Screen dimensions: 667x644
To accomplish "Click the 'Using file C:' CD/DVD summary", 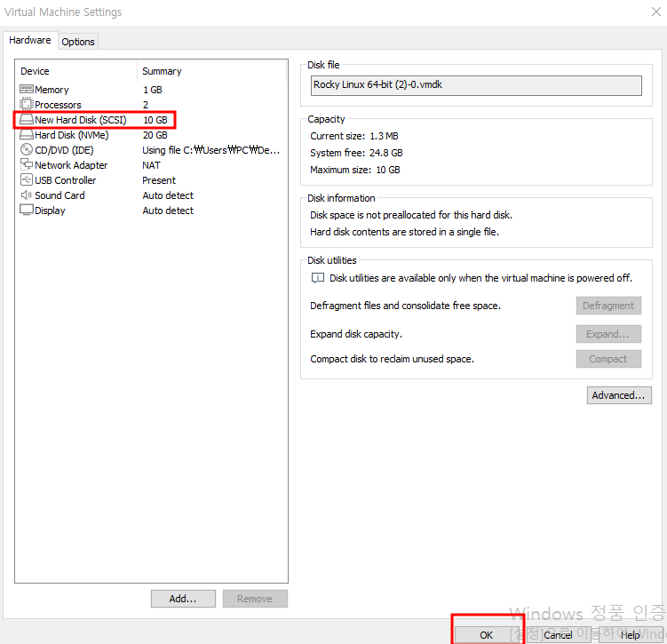I will (x=210, y=150).
